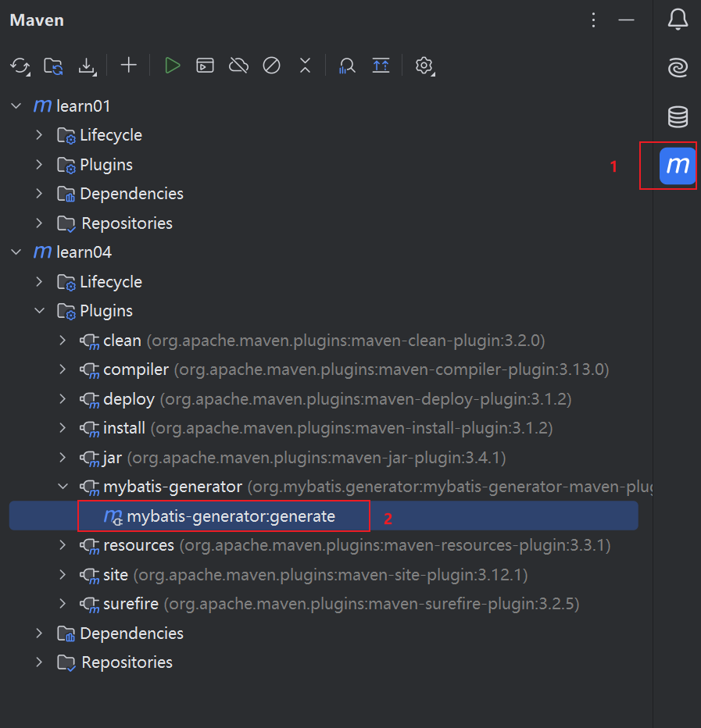The height and width of the screenshot is (728, 701).
Task: Click Add Maven Projects plus icon
Action: [129, 66]
